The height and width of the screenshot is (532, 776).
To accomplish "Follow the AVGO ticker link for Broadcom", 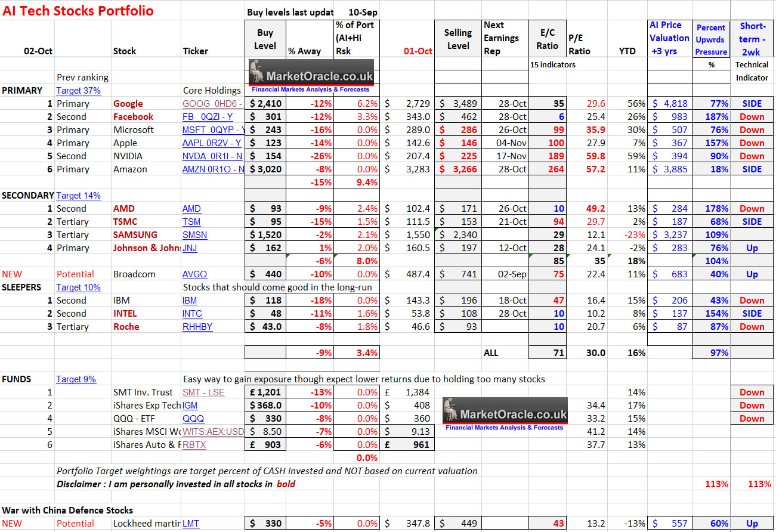I will point(194,274).
